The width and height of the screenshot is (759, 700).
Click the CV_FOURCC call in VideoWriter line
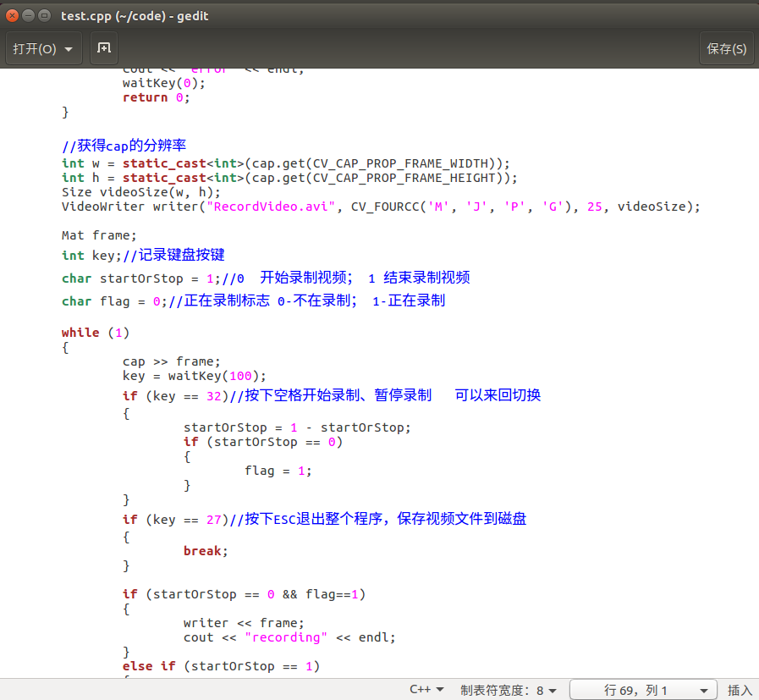tap(465, 207)
